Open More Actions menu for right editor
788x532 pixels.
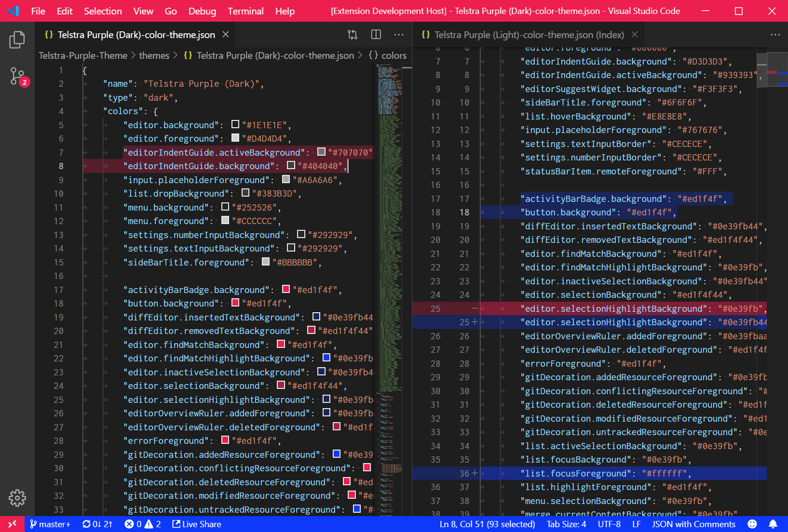775,35
